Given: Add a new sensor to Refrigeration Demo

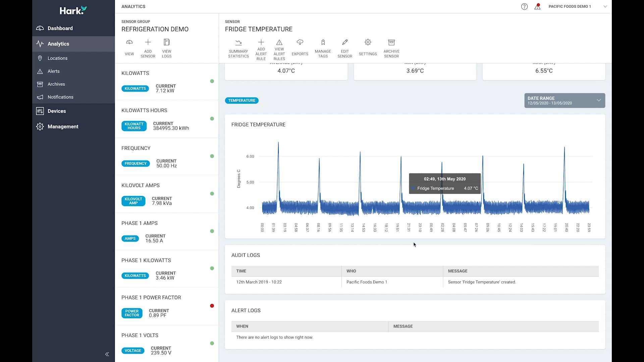Looking at the screenshot, I should (x=148, y=48).
